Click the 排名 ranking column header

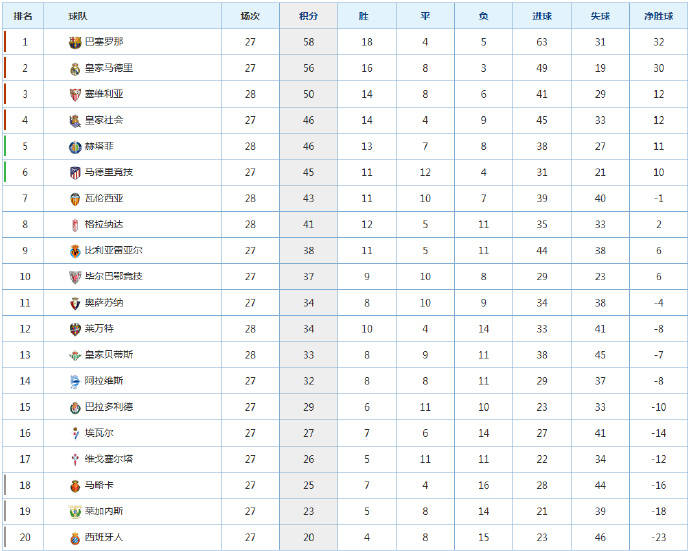[x=23, y=16]
